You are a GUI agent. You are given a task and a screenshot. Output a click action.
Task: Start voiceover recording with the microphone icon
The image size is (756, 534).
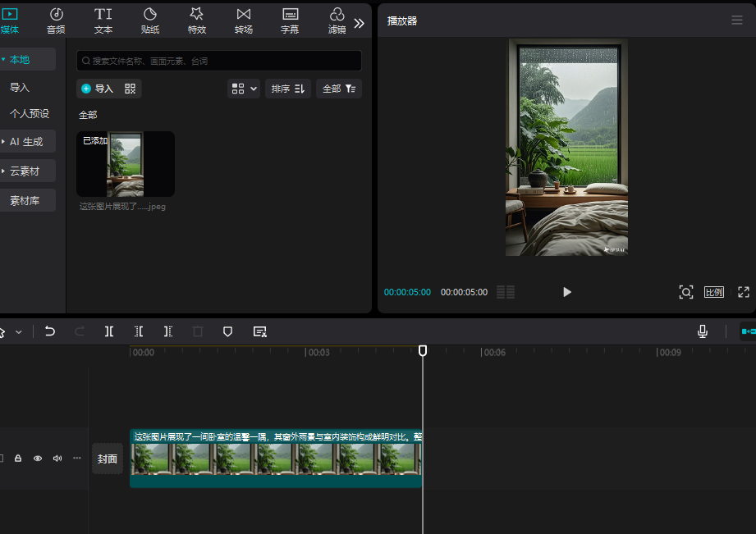[x=703, y=331]
